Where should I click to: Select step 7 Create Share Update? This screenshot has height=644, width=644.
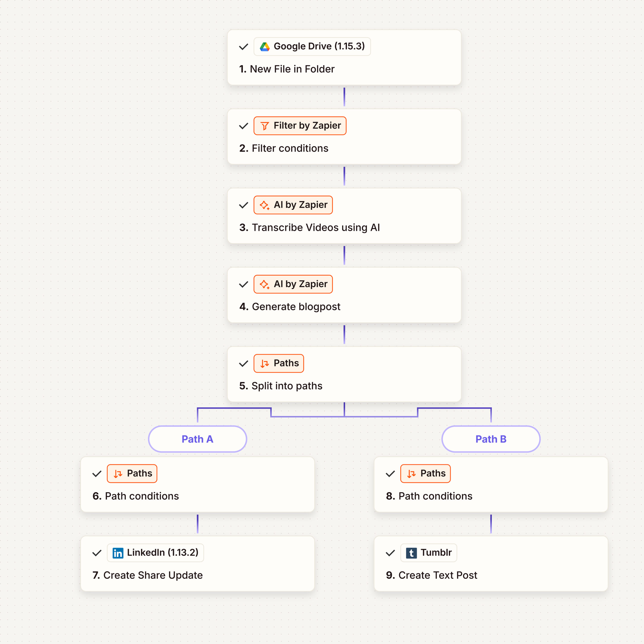tap(197, 575)
